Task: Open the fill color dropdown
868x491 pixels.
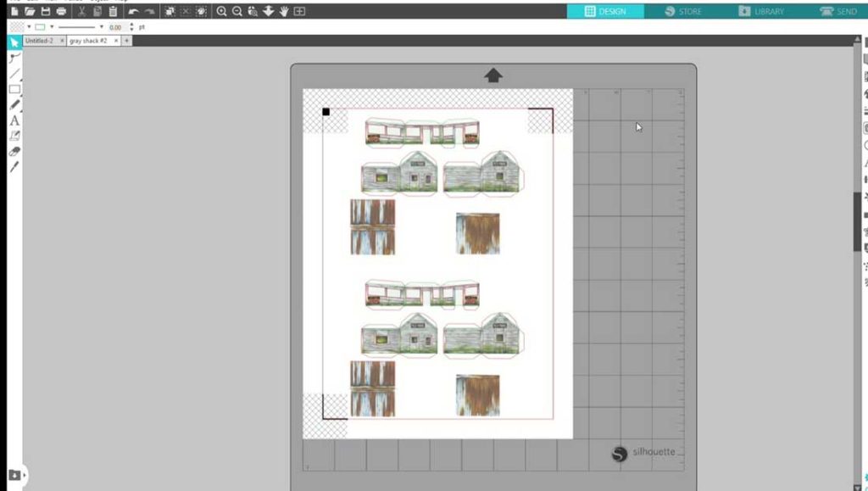Action: [x=28, y=26]
